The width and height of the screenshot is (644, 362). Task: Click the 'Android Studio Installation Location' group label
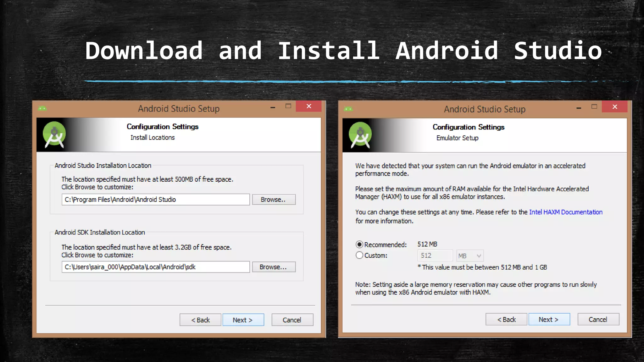pyautogui.click(x=103, y=166)
